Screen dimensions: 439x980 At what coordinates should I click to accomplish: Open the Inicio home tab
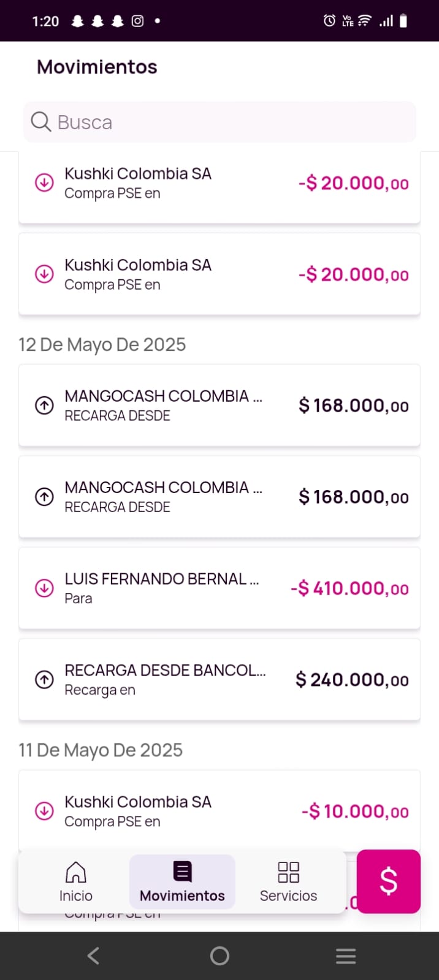pyautogui.click(x=75, y=881)
